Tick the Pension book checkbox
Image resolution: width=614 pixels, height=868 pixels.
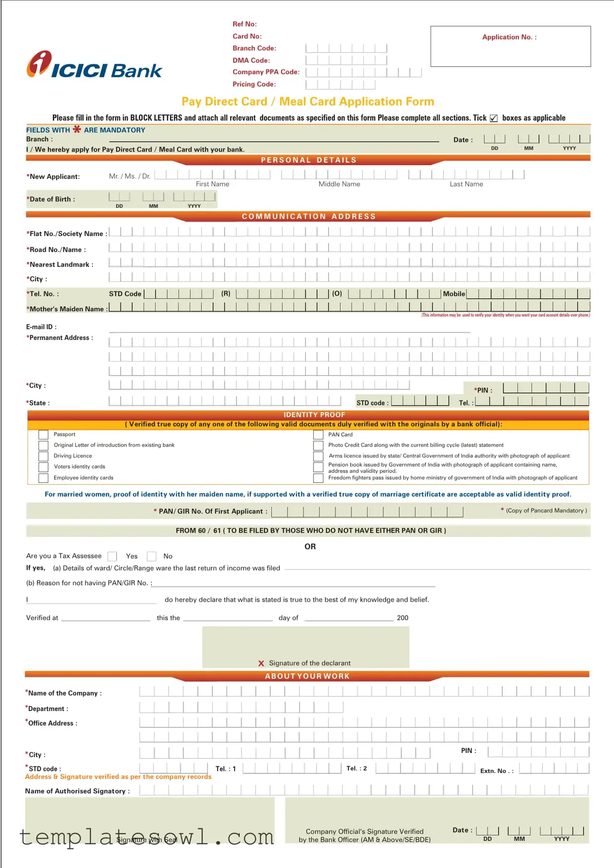[x=318, y=467]
